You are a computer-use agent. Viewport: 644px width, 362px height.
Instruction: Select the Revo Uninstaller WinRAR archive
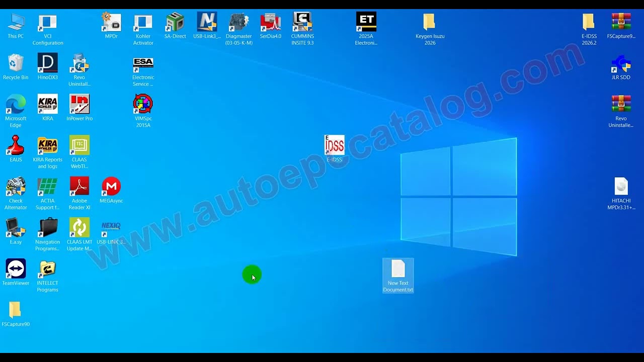click(621, 111)
